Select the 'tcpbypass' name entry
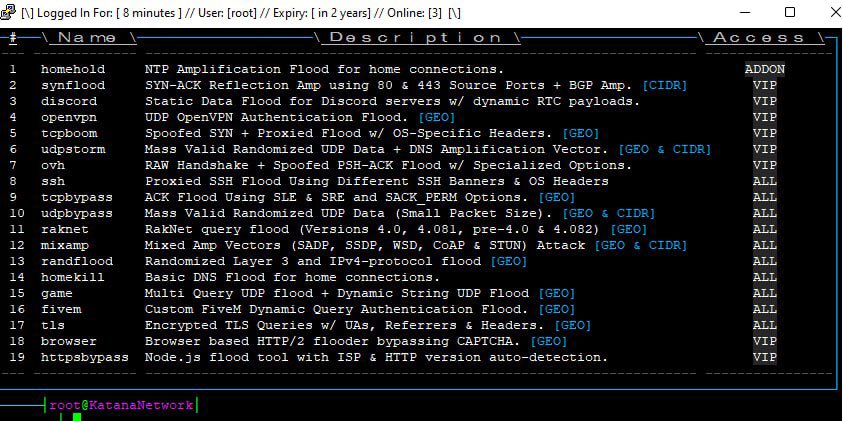 pos(77,197)
